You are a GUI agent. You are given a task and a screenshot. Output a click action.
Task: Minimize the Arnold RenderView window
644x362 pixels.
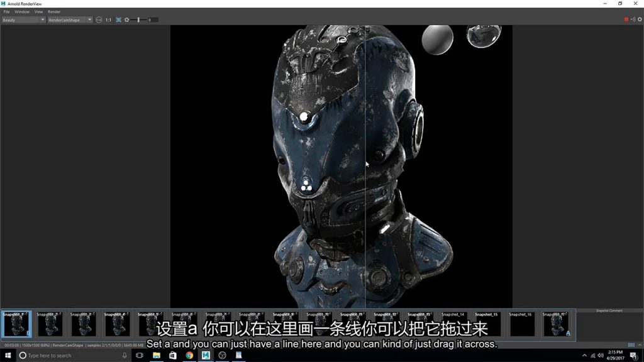coord(605,3)
